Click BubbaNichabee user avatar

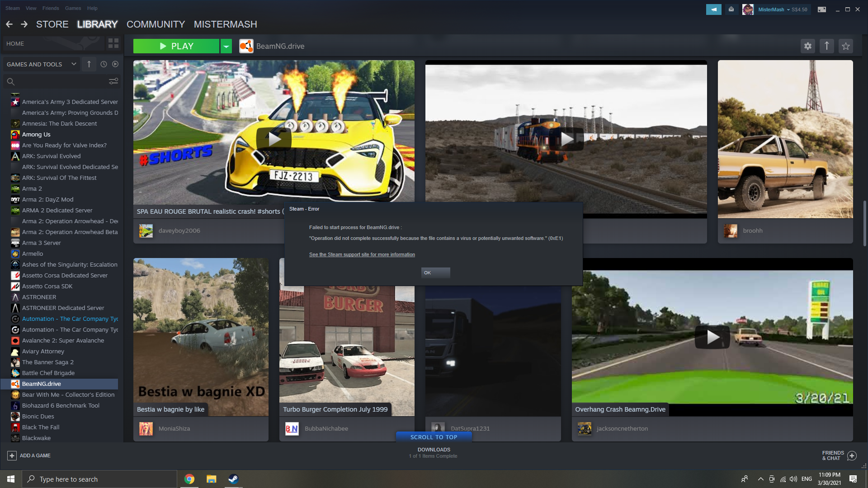292,429
